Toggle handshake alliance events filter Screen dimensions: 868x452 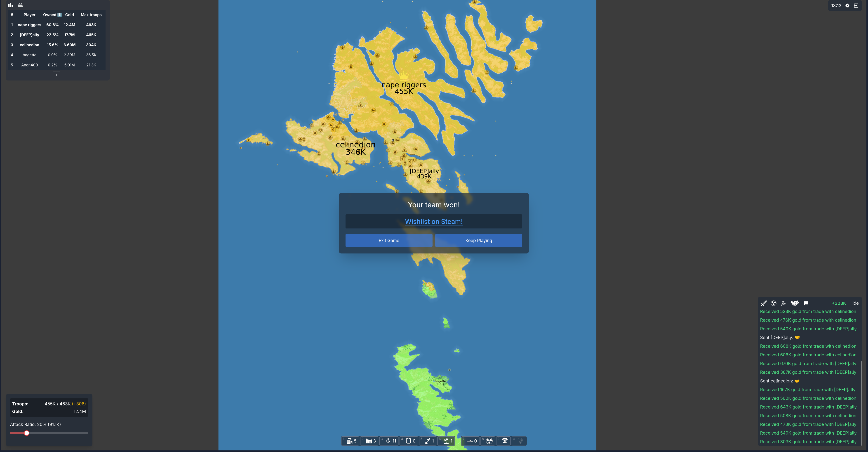795,303
